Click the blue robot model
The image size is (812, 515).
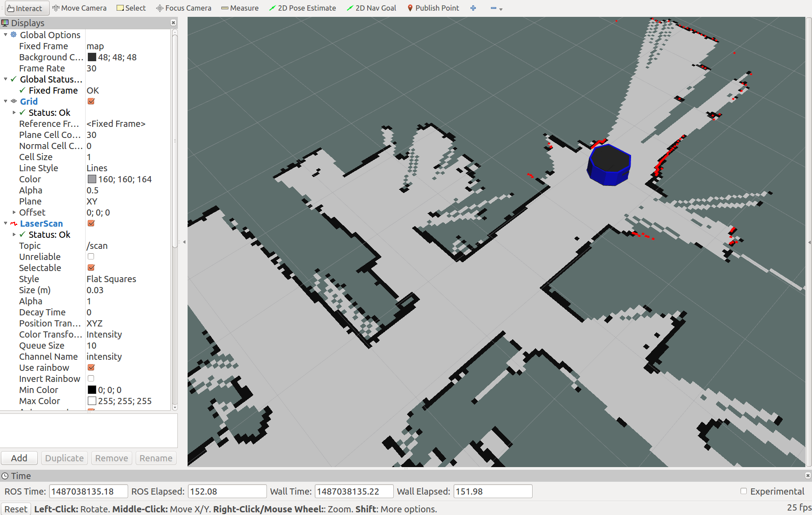(x=609, y=165)
